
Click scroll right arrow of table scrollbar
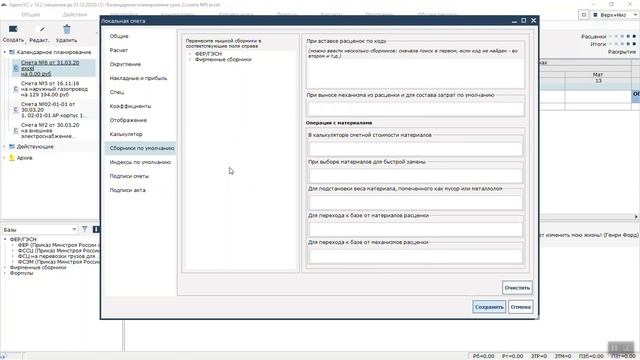coord(636,217)
